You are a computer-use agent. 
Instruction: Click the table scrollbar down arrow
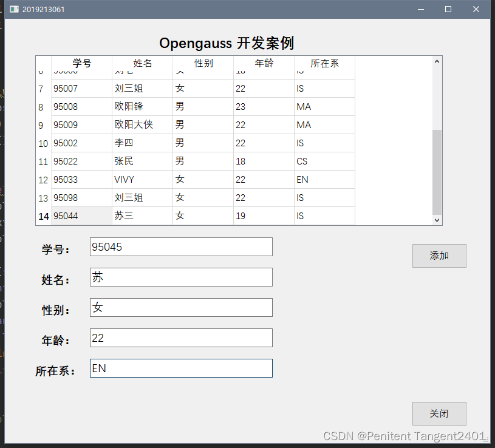pyautogui.click(x=437, y=220)
